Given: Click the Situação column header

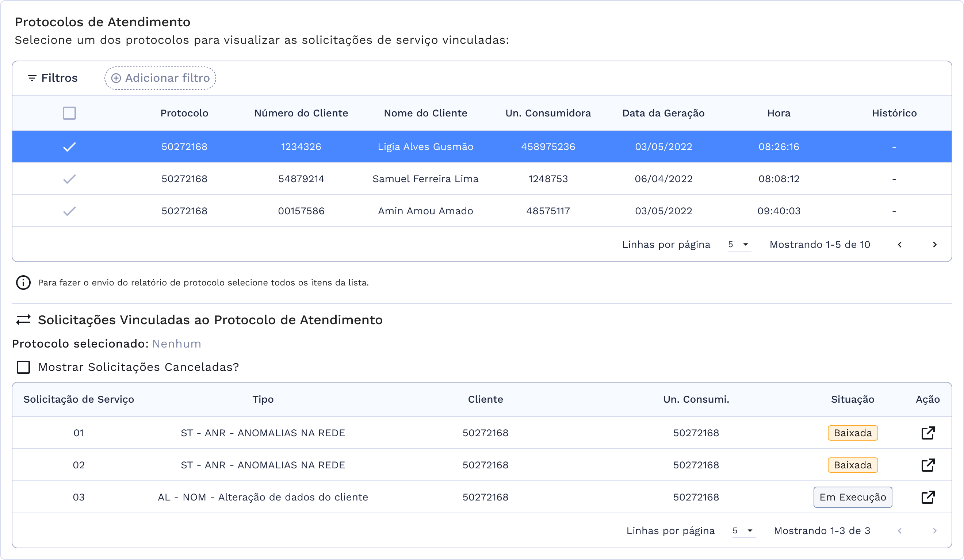Looking at the screenshot, I should pos(852,399).
